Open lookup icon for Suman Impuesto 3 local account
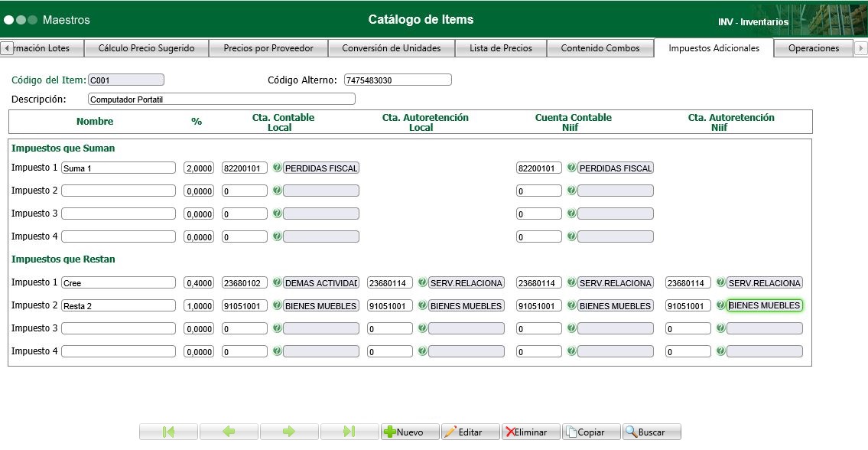This screenshot has width=868, height=450. (278, 213)
